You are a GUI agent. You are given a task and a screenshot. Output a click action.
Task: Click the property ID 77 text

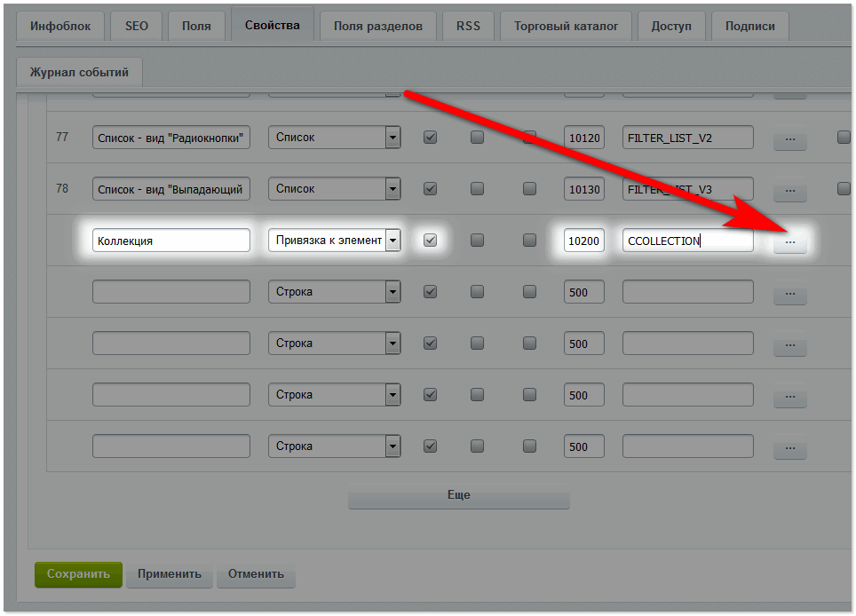coord(62,137)
